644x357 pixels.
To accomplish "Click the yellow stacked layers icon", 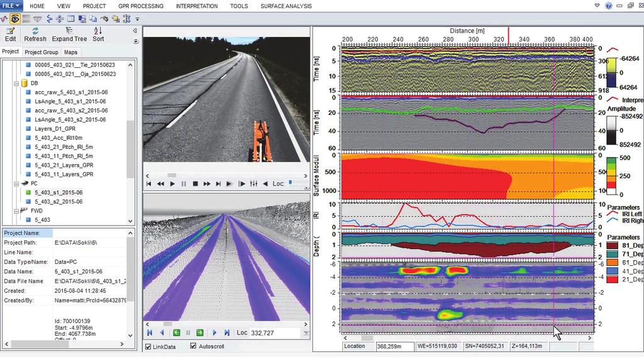I will point(116,19).
